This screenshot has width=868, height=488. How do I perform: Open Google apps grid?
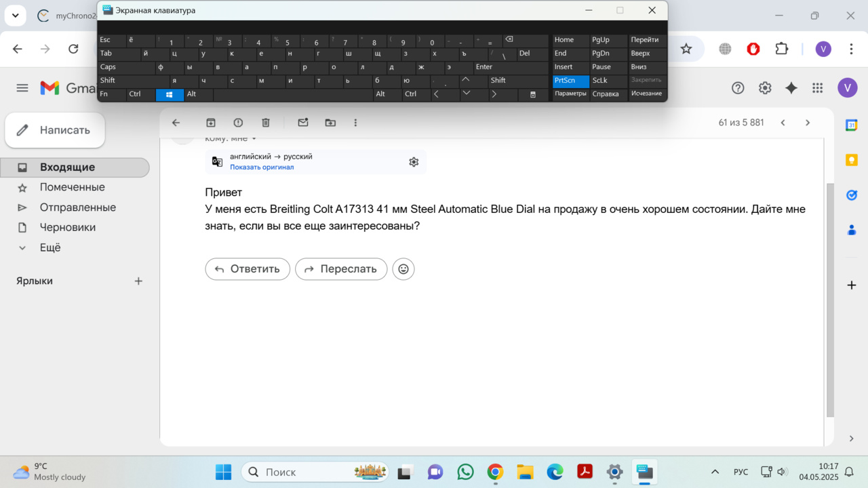point(817,88)
